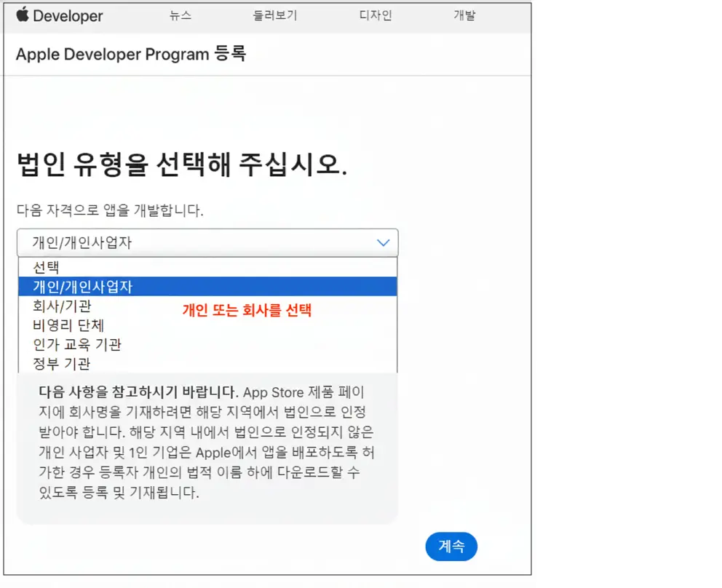The height and width of the screenshot is (588, 722).
Task: Open the 개발 navigation menu
Action: 464,16
